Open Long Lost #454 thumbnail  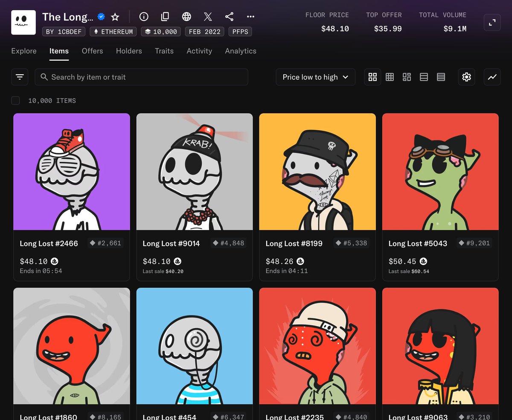pos(195,346)
